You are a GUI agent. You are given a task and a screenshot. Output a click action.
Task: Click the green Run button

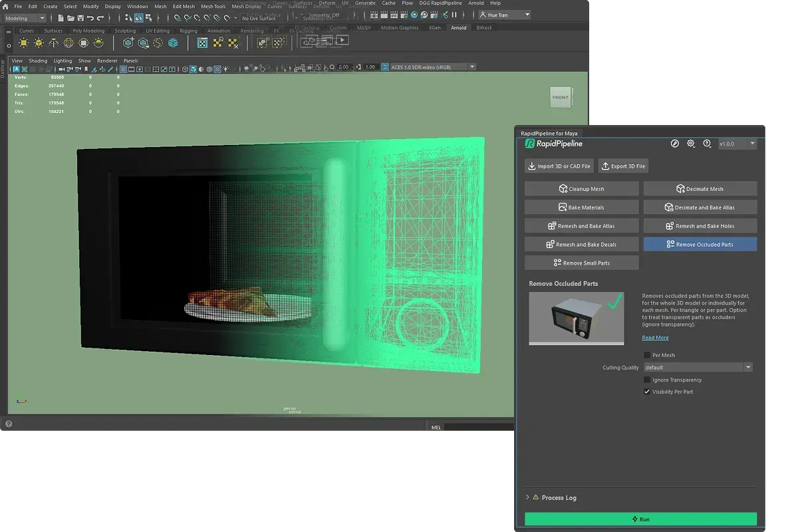pyautogui.click(x=640, y=519)
